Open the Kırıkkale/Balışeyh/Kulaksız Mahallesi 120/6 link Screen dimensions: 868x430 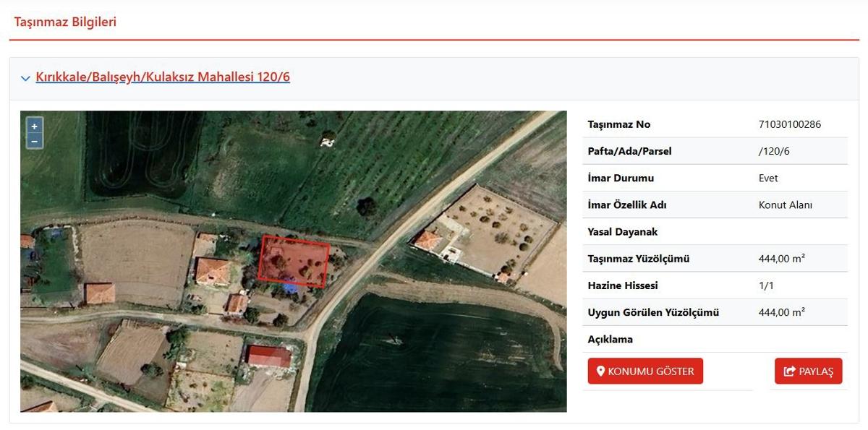[x=163, y=77]
